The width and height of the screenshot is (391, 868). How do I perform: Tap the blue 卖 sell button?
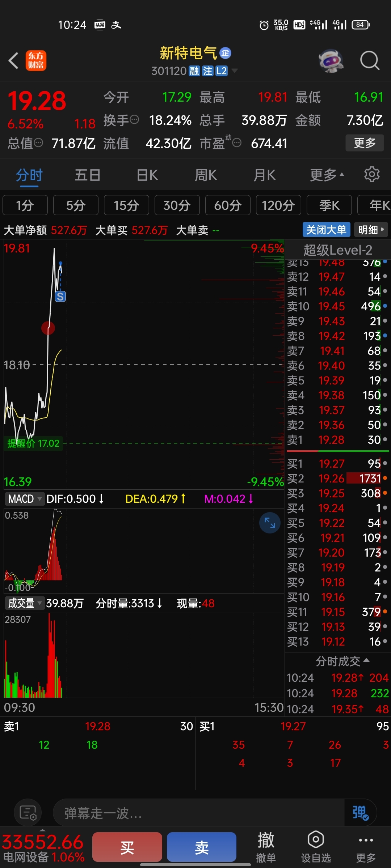(202, 847)
